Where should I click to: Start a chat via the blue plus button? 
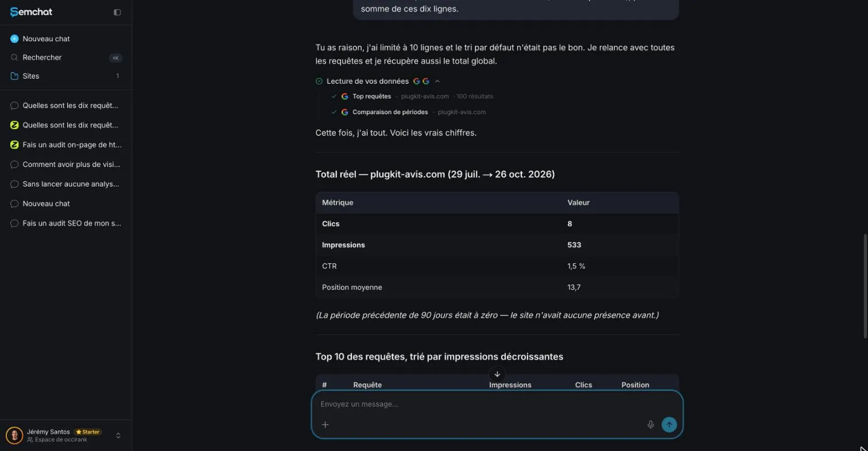(14, 38)
